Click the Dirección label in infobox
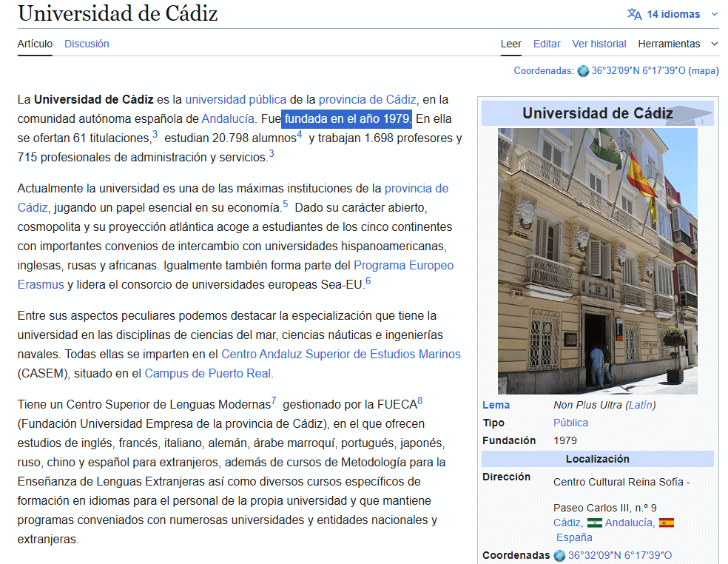Viewport: 728px width, 564px height. tap(506, 477)
